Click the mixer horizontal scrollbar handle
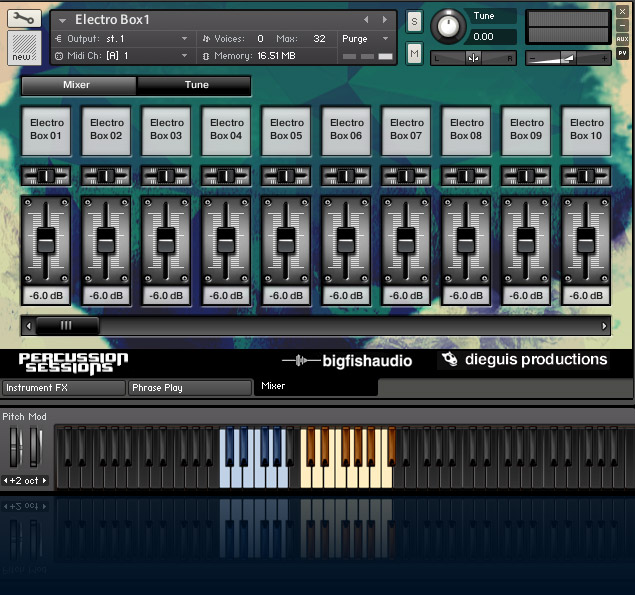Viewport: 635px width, 595px height. point(67,326)
